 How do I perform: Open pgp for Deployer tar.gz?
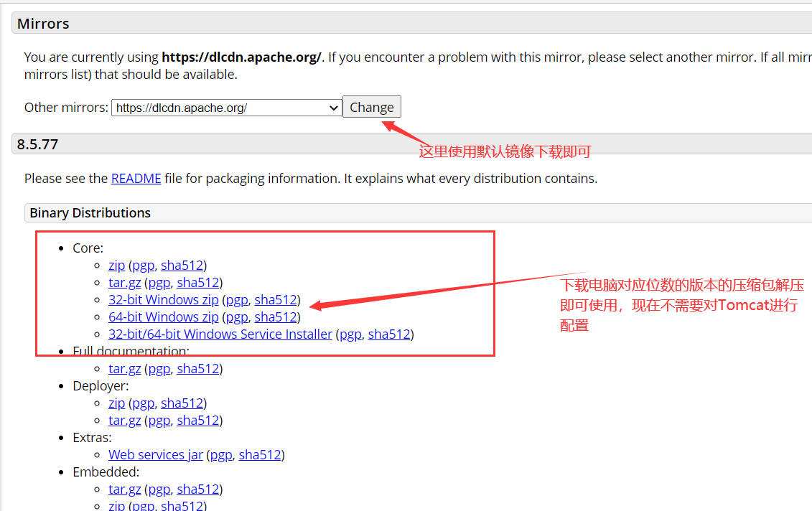click(x=159, y=421)
